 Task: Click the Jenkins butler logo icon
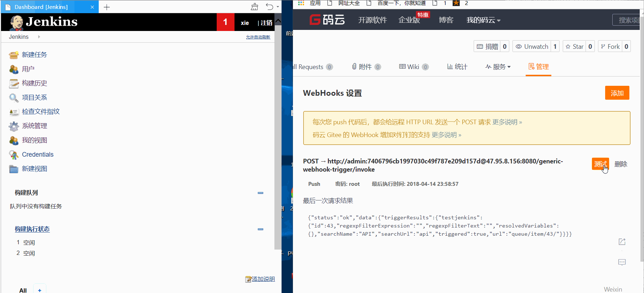(x=16, y=22)
